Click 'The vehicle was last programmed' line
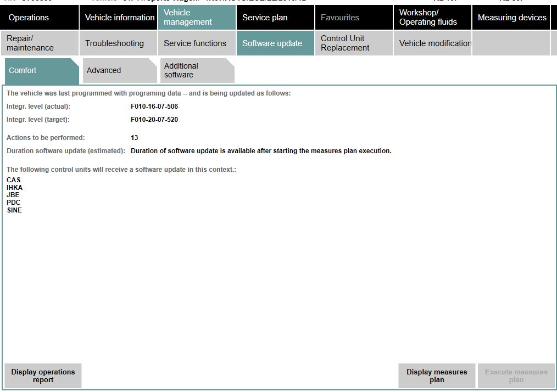The image size is (557, 392). click(x=148, y=93)
